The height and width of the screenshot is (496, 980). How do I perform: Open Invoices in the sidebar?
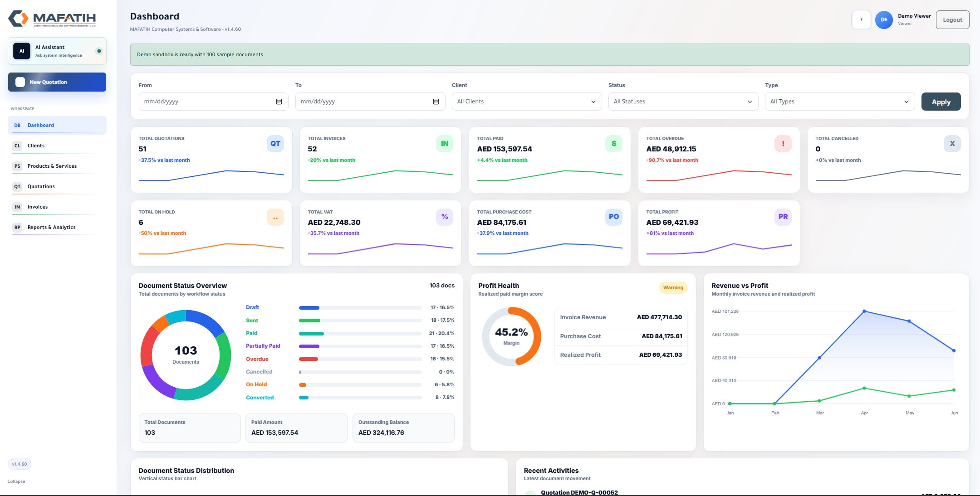coord(57,207)
